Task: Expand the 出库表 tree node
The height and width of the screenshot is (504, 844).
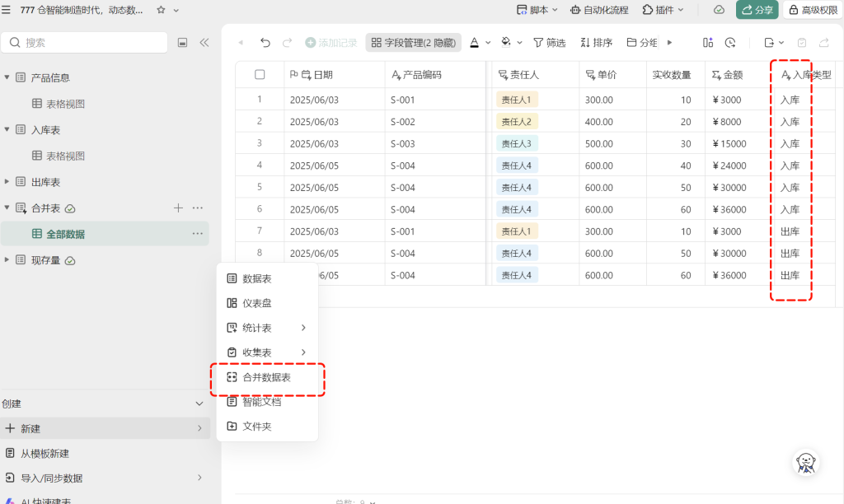Action: coord(7,182)
